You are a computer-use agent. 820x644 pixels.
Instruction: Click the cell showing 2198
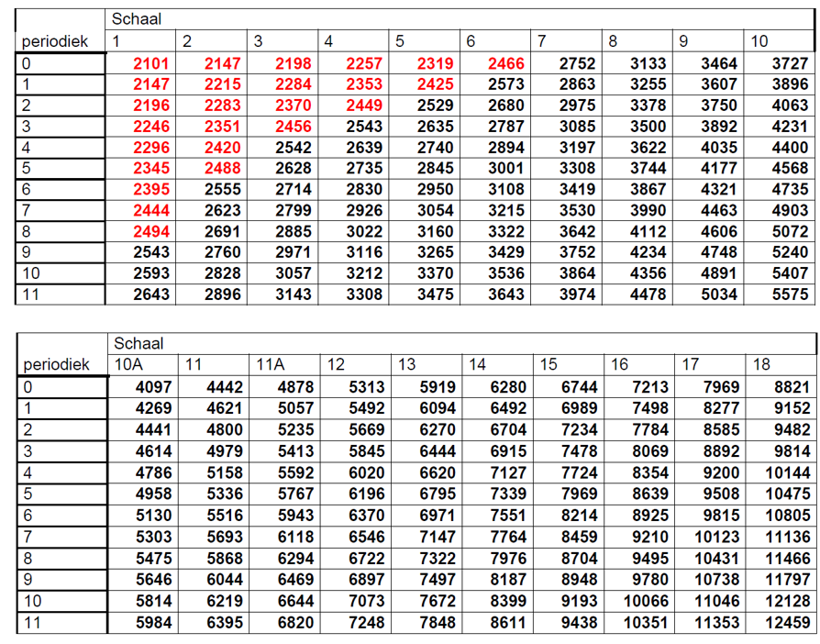[x=293, y=63]
